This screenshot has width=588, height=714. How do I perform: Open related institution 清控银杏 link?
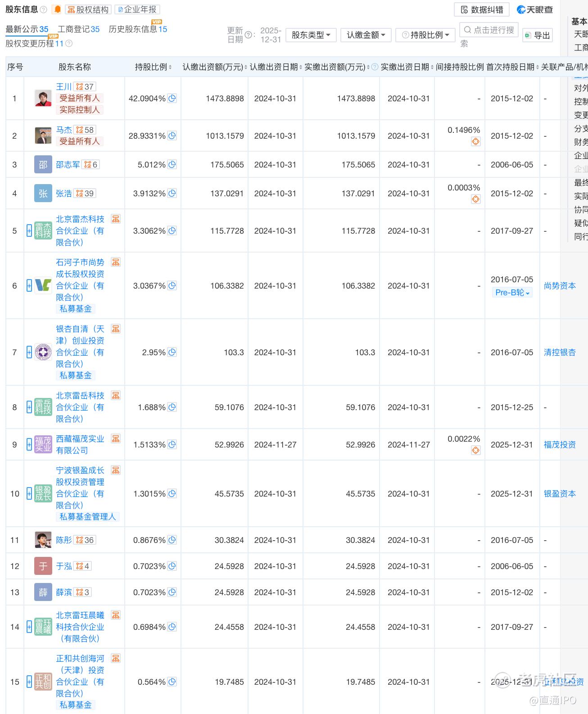(560, 352)
